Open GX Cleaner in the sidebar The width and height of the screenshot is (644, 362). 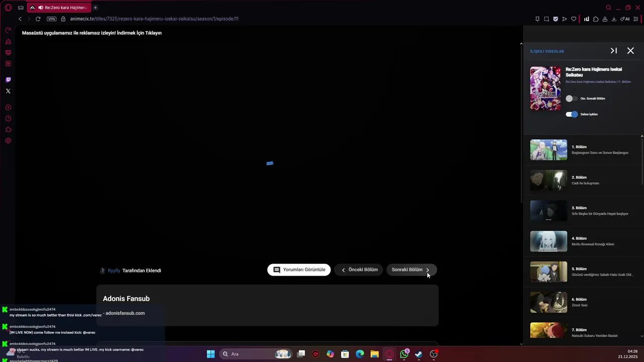(x=8, y=42)
